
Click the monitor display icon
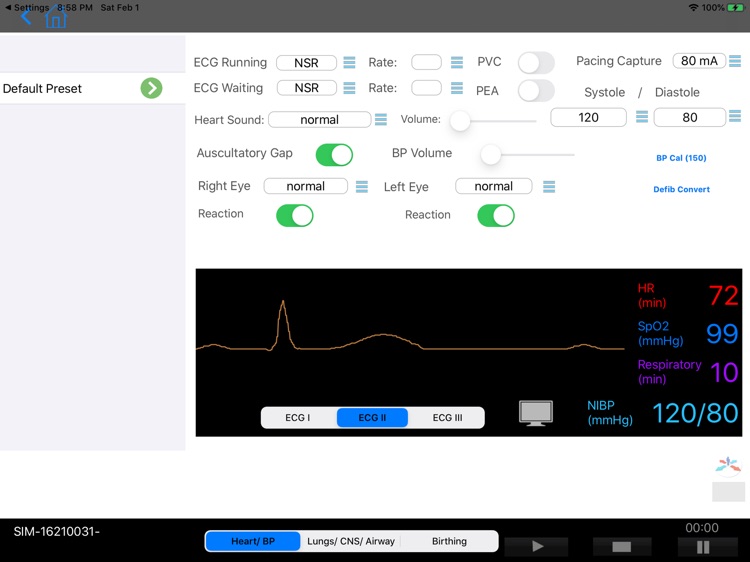coord(536,413)
